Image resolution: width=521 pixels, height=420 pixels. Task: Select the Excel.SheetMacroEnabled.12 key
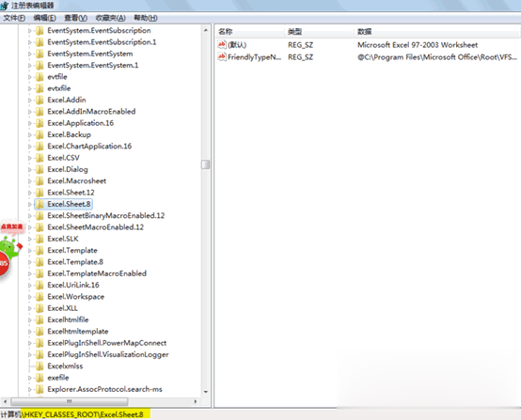(x=96, y=227)
